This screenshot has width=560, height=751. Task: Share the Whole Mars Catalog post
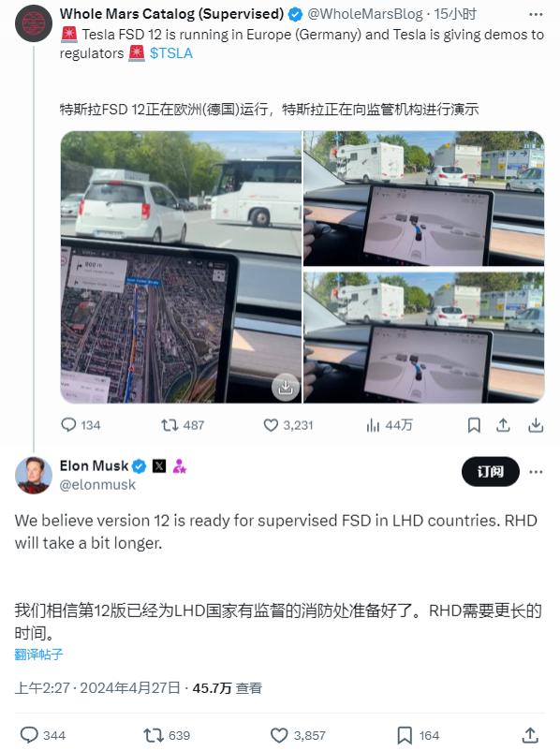pyautogui.click(x=503, y=425)
